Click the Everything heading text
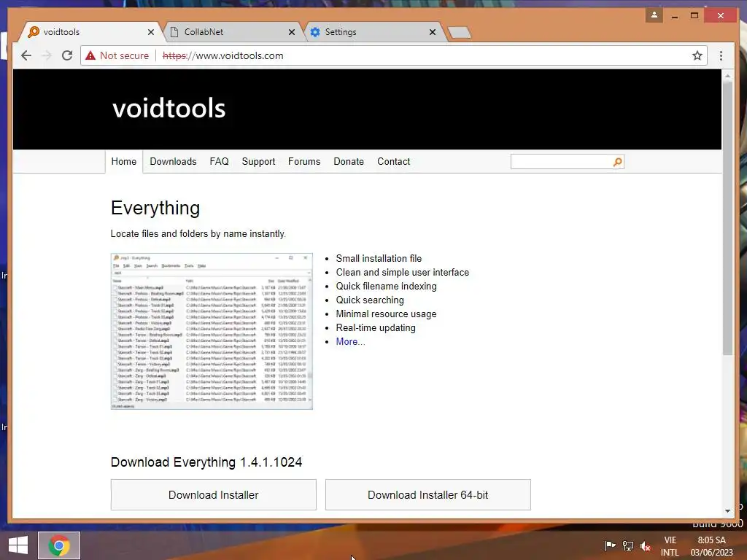 click(155, 208)
